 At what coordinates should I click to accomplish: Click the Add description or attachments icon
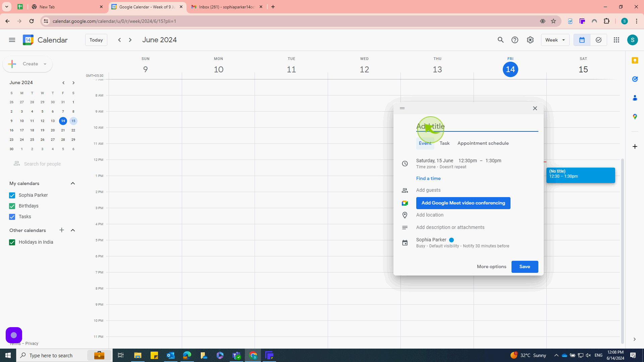(404, 227)
